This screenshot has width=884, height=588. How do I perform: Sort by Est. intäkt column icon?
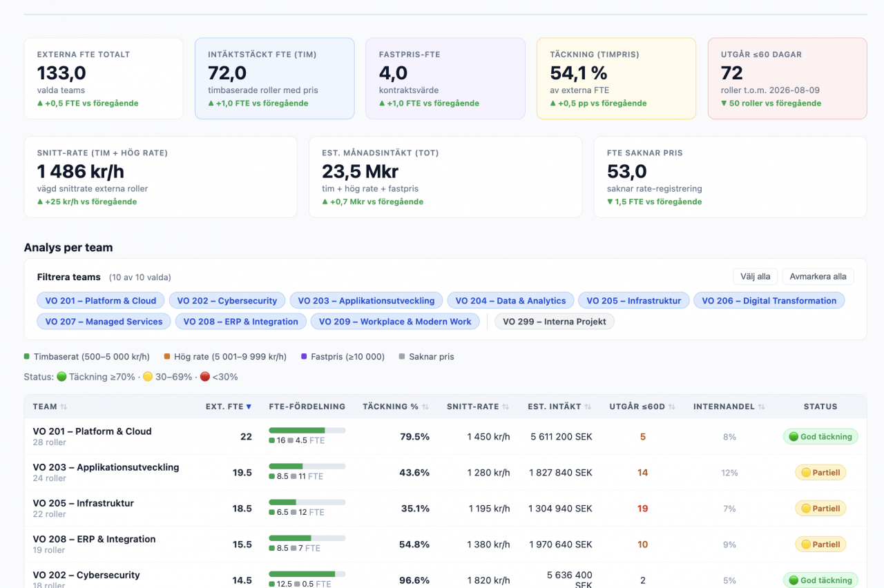(x=588, y=407)
